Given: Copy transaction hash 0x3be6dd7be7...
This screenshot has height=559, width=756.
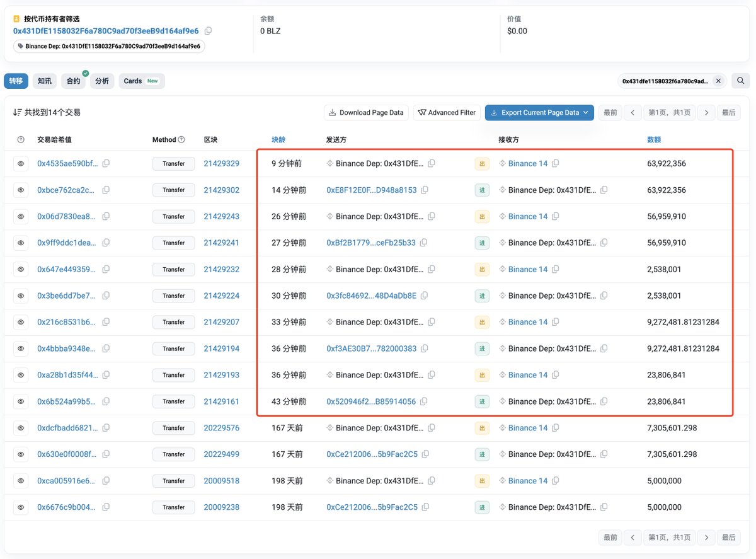Looking at the screenshot, I should [x=106, y=296].
